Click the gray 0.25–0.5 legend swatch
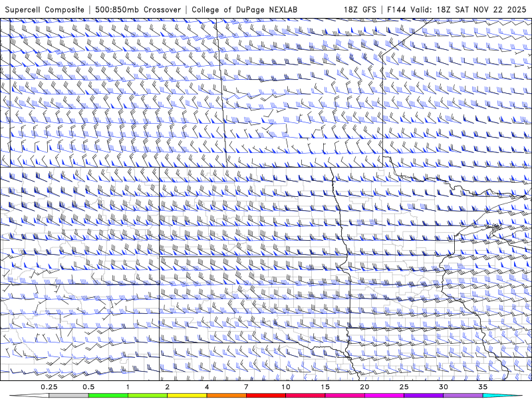This screenshot has height=399, width=532. point(68,396)
